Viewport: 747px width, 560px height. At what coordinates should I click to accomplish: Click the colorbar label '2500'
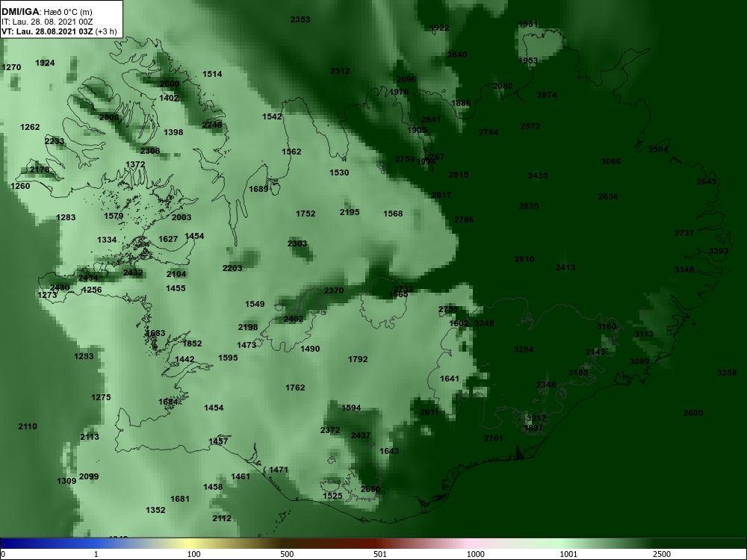coord(661,554)
